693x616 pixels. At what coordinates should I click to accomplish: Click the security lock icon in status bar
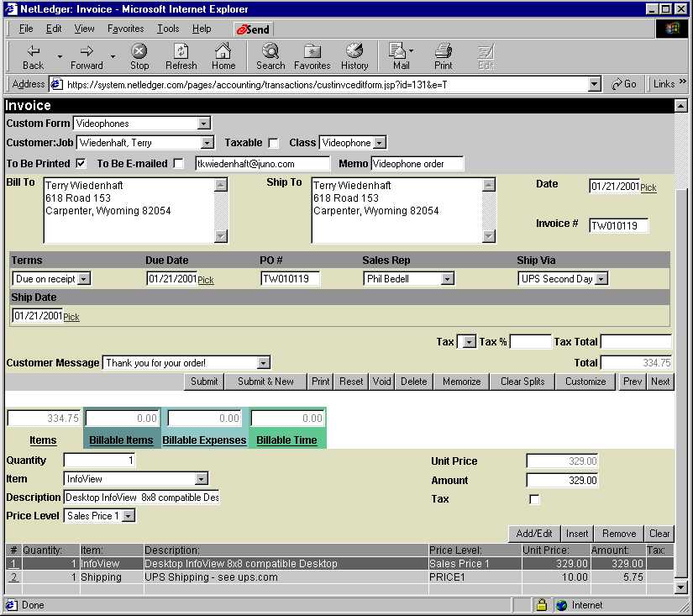[x=542, y=604]
